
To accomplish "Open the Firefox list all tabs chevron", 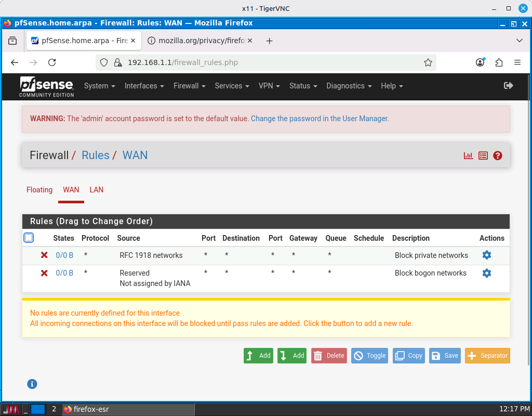I will point(519,41).
